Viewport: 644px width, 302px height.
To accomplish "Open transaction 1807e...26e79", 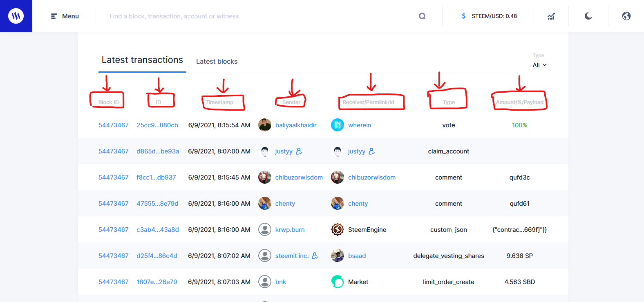I will coord(157,282).
